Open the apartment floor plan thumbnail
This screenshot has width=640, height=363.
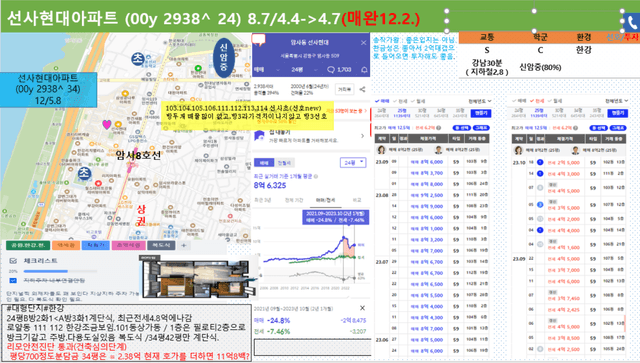point(199,278)
